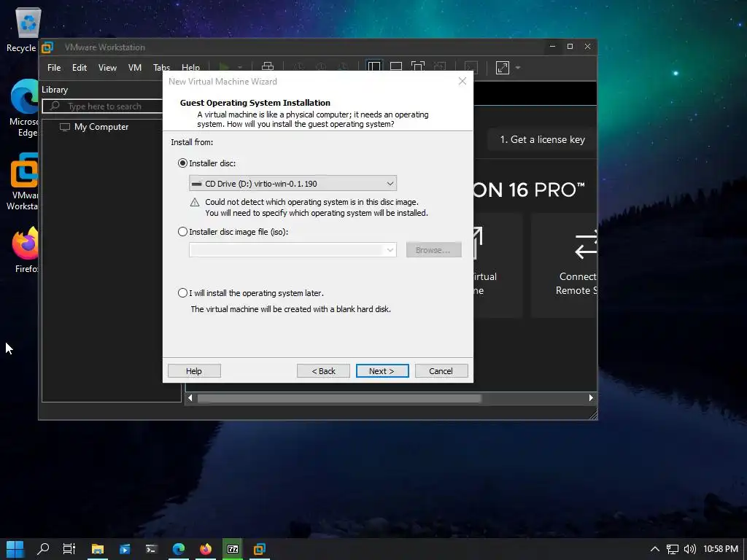Click the 1. Get a license key tab
Viewport: 747px width, 560px height.
542,139
